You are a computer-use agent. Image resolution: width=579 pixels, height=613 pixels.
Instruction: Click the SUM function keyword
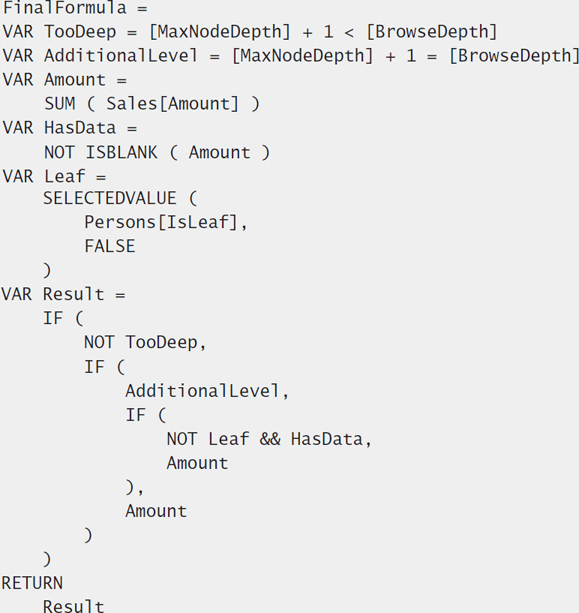tap(59, 104)
